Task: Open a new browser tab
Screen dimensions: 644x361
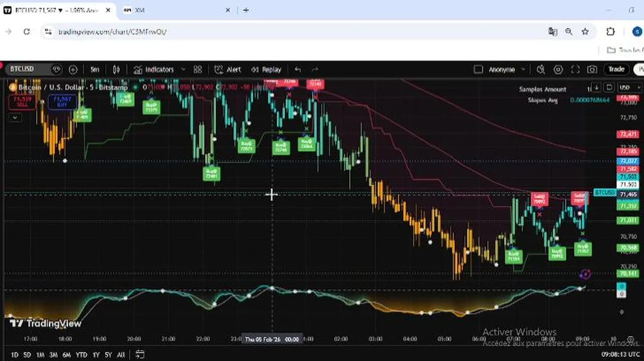Action: click(246, 10)
